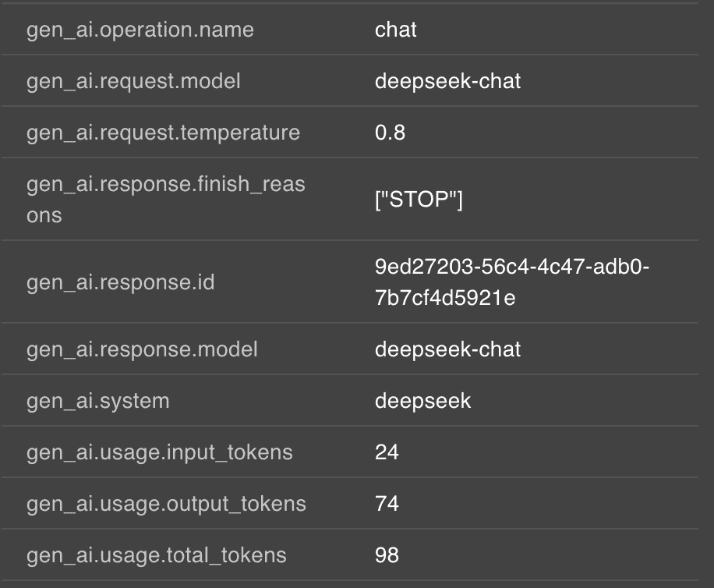Select the total tokens value 98
714x588 pixels.
pyautogui.click(x=387, y=555)
